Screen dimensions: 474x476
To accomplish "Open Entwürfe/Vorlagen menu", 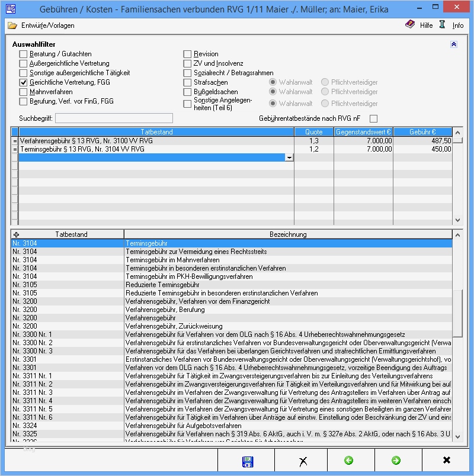I will [48, 25].
